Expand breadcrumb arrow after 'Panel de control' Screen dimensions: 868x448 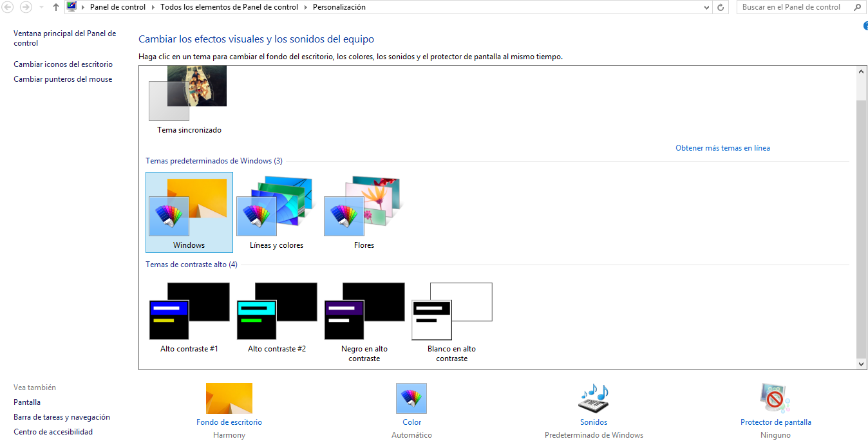pyautogui.click(x=153, y=8)
